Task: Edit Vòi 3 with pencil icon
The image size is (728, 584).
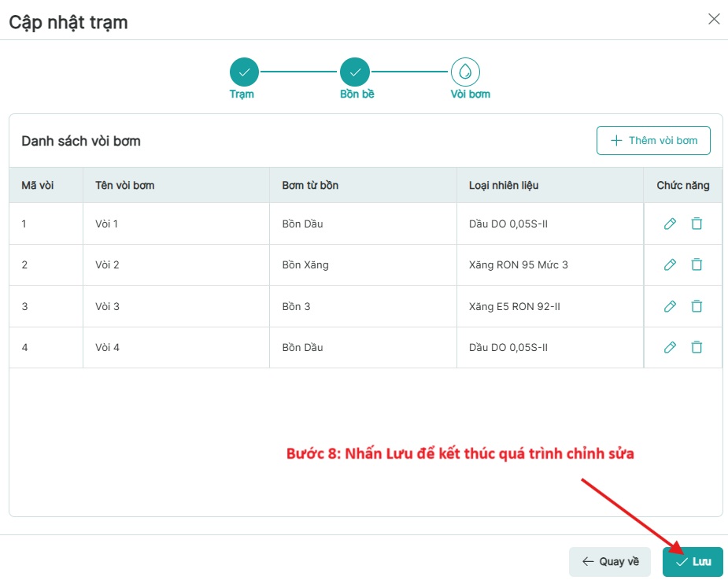Action: [670, 306]
